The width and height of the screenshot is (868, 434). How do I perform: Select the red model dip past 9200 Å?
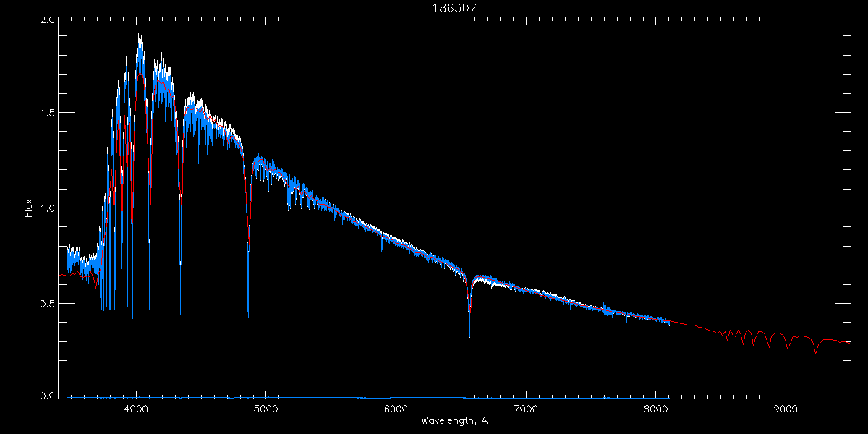pyautogui.click(x=816, y=352)
